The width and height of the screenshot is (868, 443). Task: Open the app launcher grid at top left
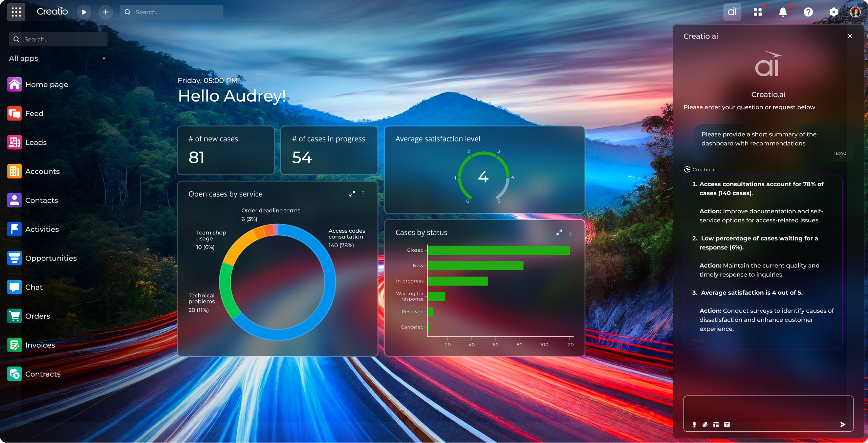[x=16, y=12]
